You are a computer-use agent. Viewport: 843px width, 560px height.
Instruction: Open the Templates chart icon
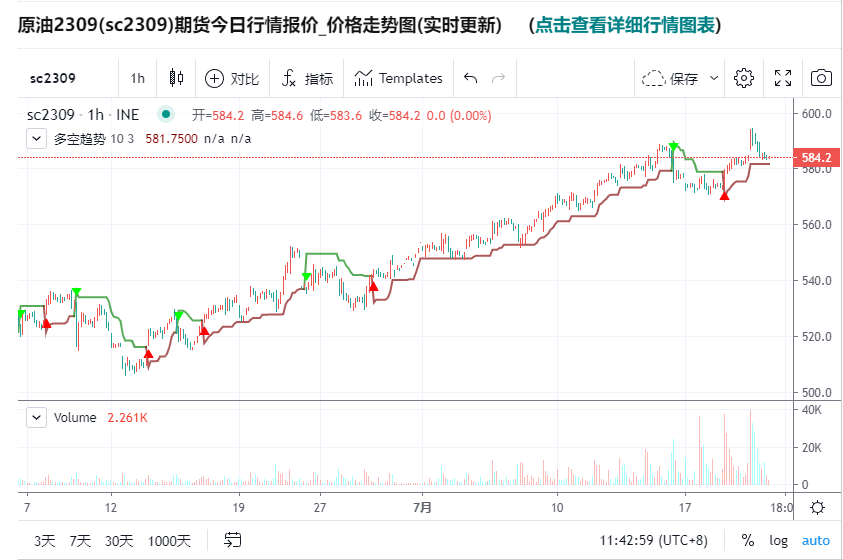tap(363, 78)
